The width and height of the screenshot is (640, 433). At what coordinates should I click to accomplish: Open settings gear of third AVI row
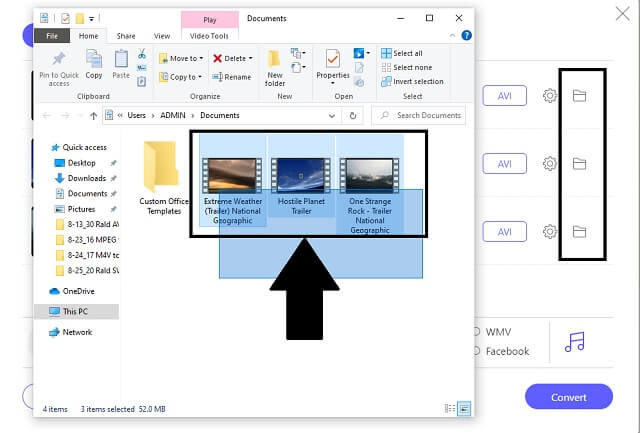pos(549,231)
